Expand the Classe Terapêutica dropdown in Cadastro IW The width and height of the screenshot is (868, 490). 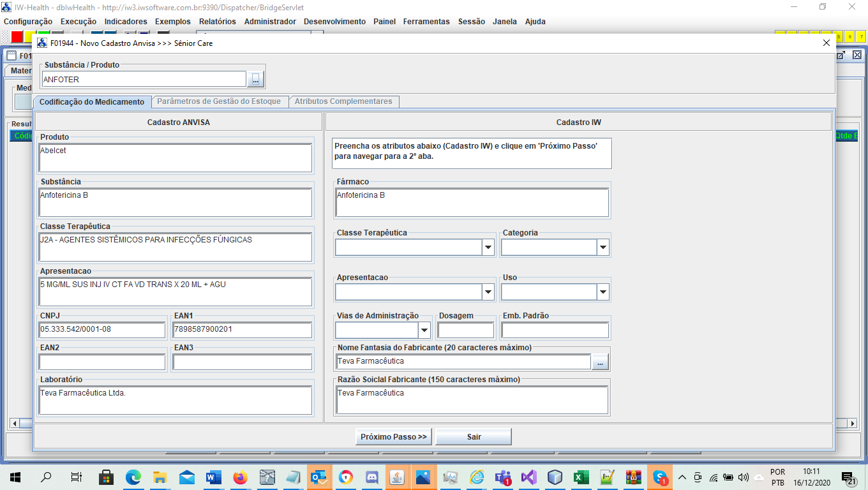pyautogui.click(x=488, y=248)
